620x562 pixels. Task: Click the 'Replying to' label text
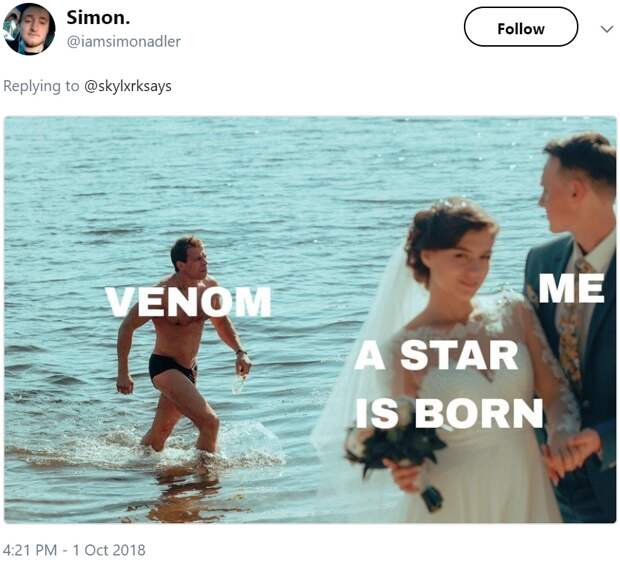[x=41, y=86]
